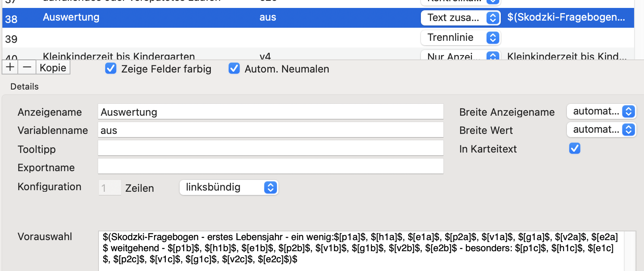
Task: Open the 'Trennlinie' type popup in row 39
Action: coord(461,38)
